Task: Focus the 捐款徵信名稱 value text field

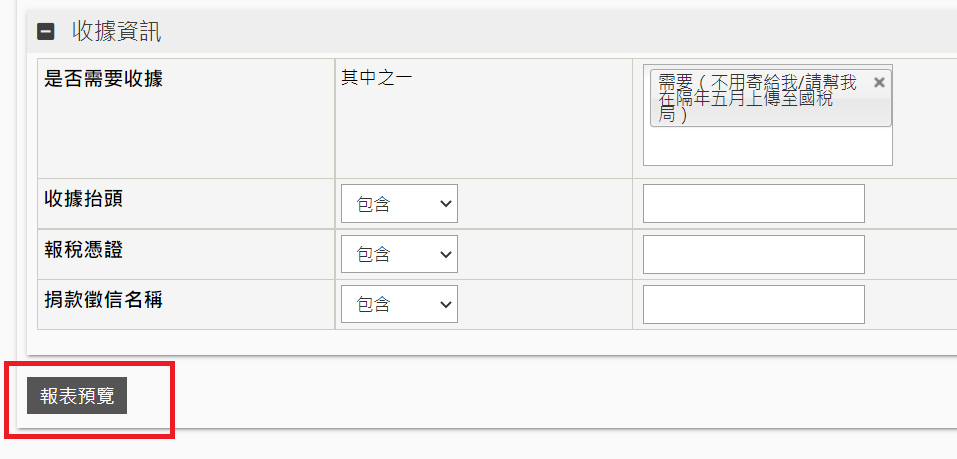Action: pos(754,304)
